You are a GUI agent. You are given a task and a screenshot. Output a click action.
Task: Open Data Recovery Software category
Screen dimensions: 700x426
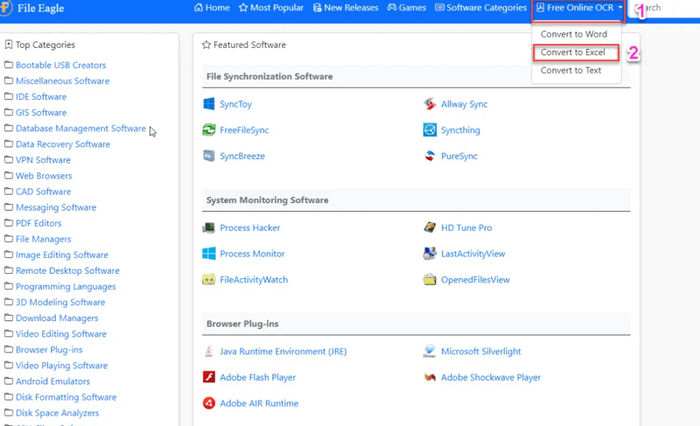point(63,144)
